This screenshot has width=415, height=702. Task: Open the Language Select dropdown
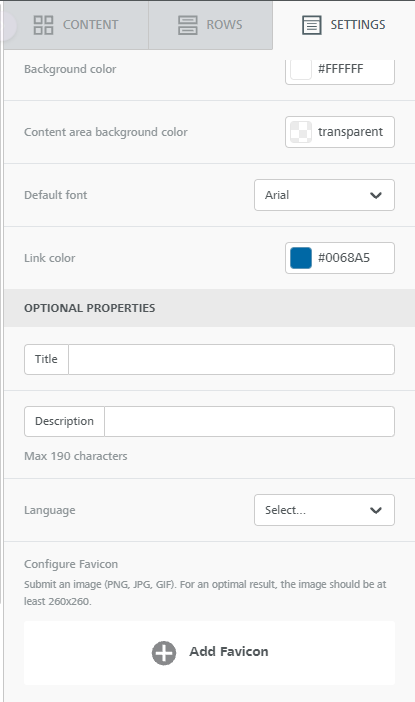click(325, 510)
